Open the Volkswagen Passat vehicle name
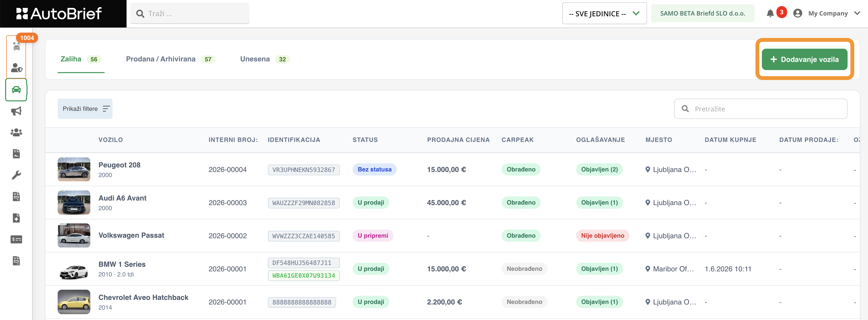Viewport: 868px width, 320px height. pyautogui.click(x=131, y=235)
